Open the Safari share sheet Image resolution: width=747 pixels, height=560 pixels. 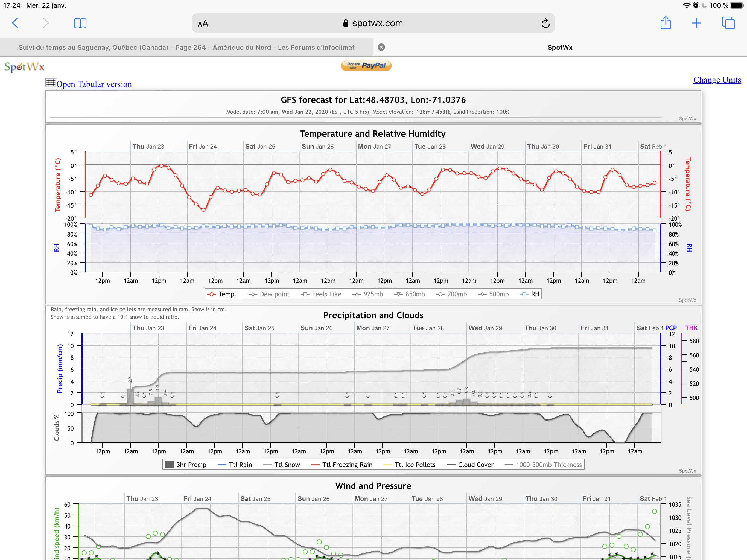666,23
